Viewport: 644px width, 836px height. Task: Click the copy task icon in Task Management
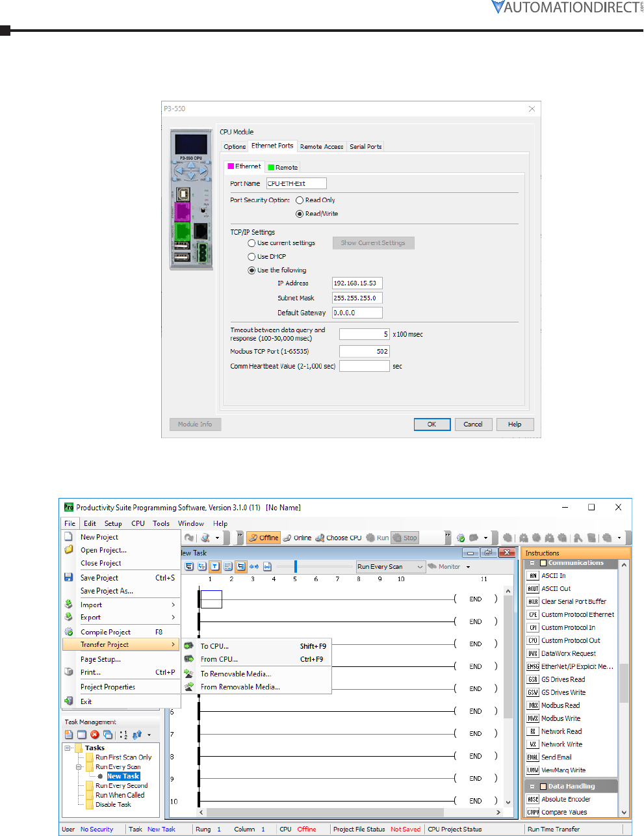(x=108, y=735)
